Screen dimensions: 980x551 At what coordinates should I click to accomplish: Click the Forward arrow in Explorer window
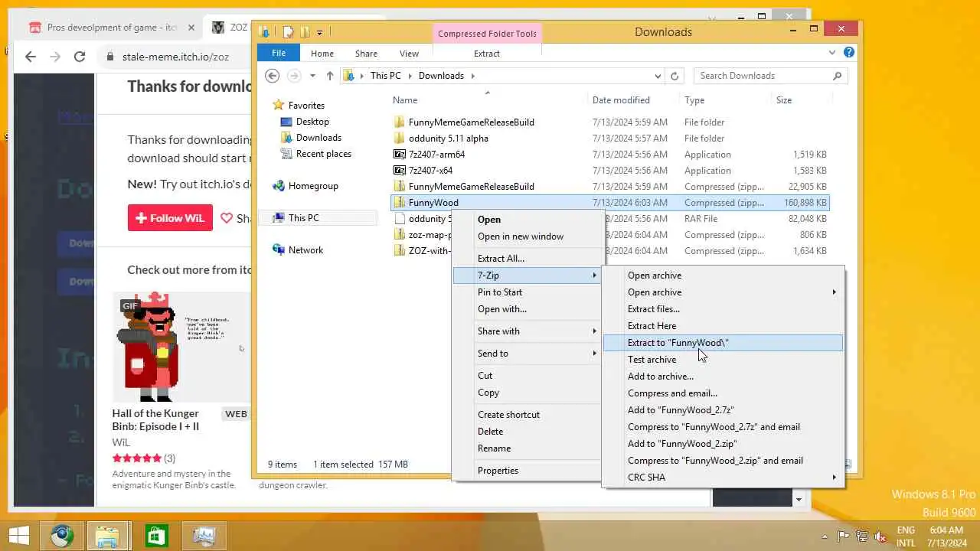(x=294, y=76)
